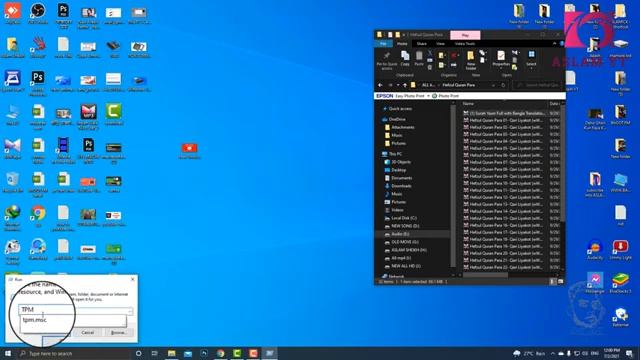Open Task View on the taskbar

155,353
